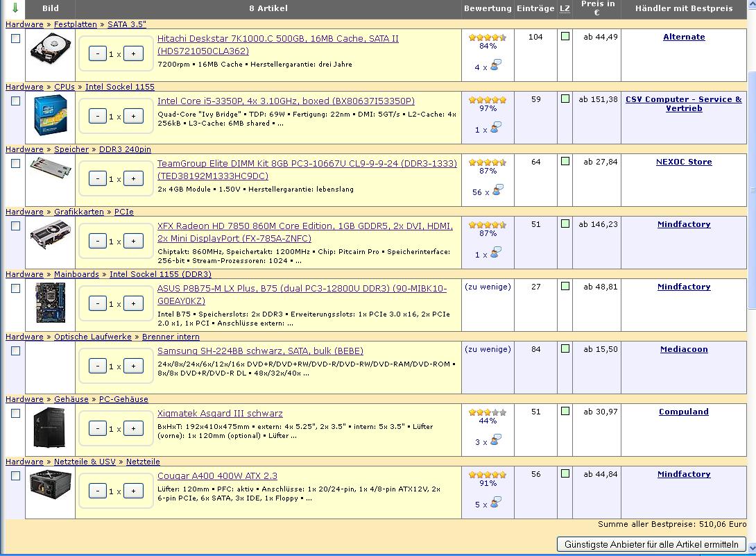The image size is (756, 556).
Task: Open Grafikkarten category breadcrumb
Action: pos(78,212)
